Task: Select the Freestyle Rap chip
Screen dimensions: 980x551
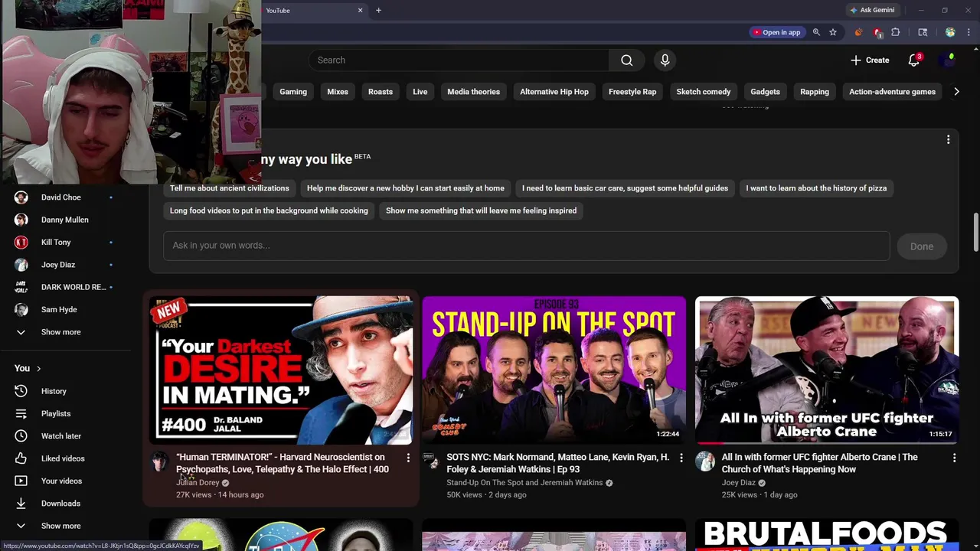Action: click(x=632, y=92)
